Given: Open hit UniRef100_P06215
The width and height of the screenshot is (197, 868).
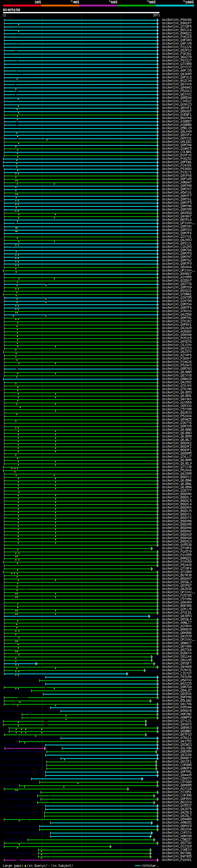Looking at the screenshot, I should (177, 37).
